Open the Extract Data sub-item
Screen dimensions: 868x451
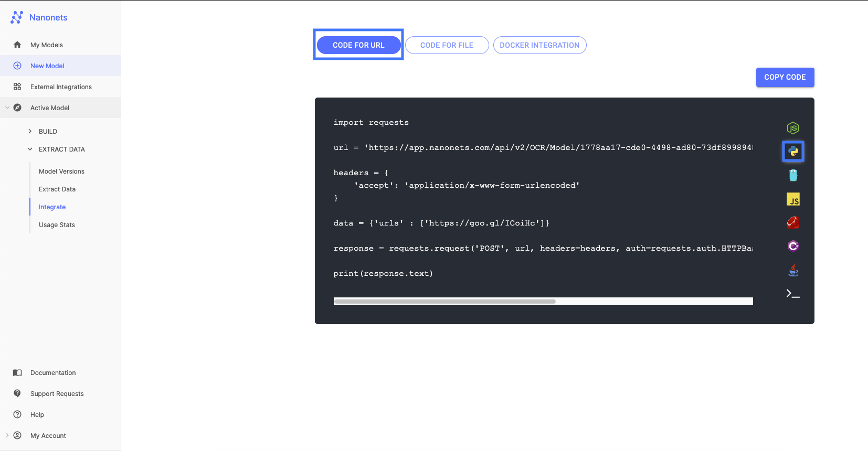pyautogui.click(x=57, y=189)
